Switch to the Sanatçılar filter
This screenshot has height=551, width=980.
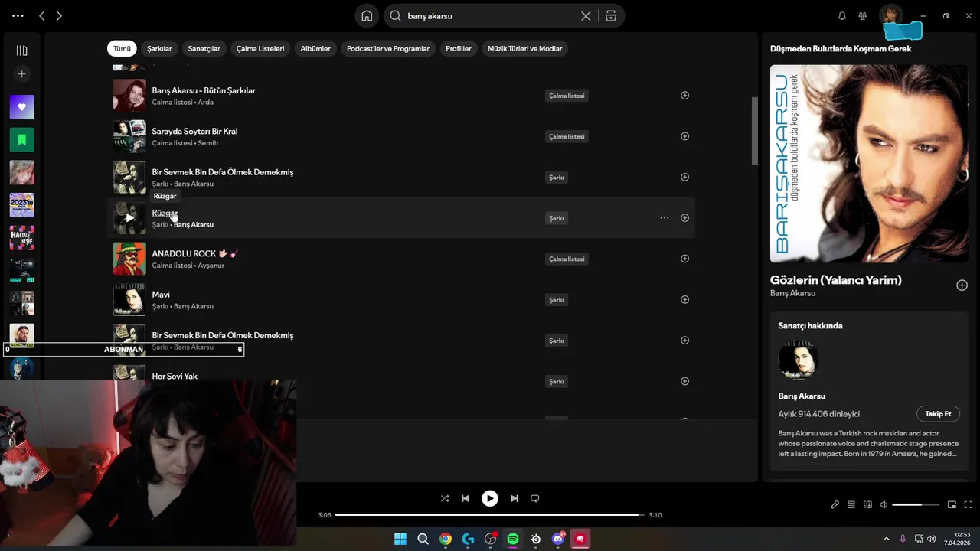[204, 48]
